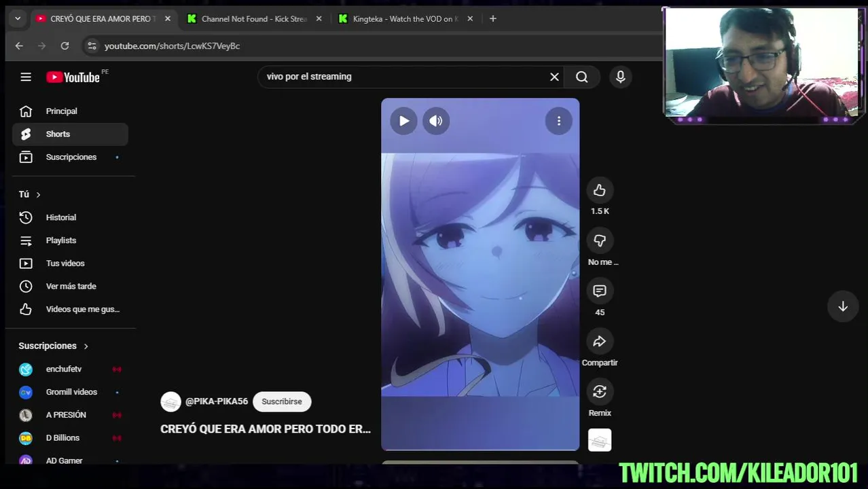This screenshot has width=868, height=489.
Task: Open Ver más tarde list
Action: click(x=70, y=286)
